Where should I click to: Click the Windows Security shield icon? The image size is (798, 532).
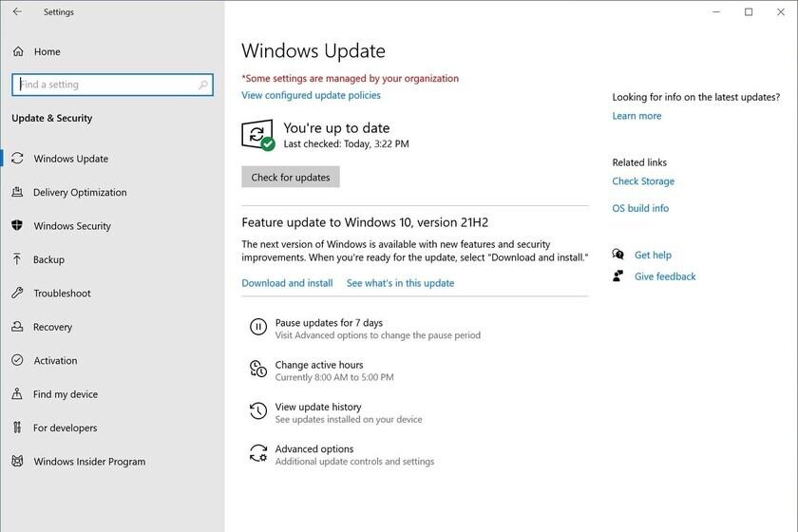click(x=17, y=225)
